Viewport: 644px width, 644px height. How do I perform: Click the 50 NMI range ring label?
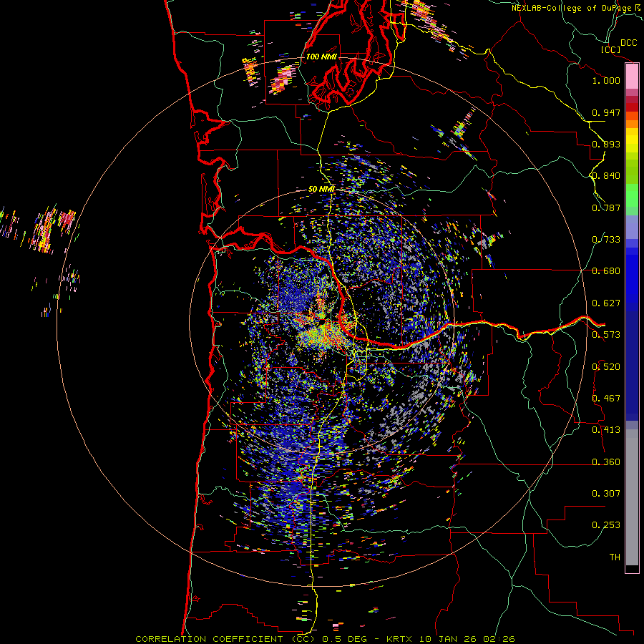[x=321, y=189]
